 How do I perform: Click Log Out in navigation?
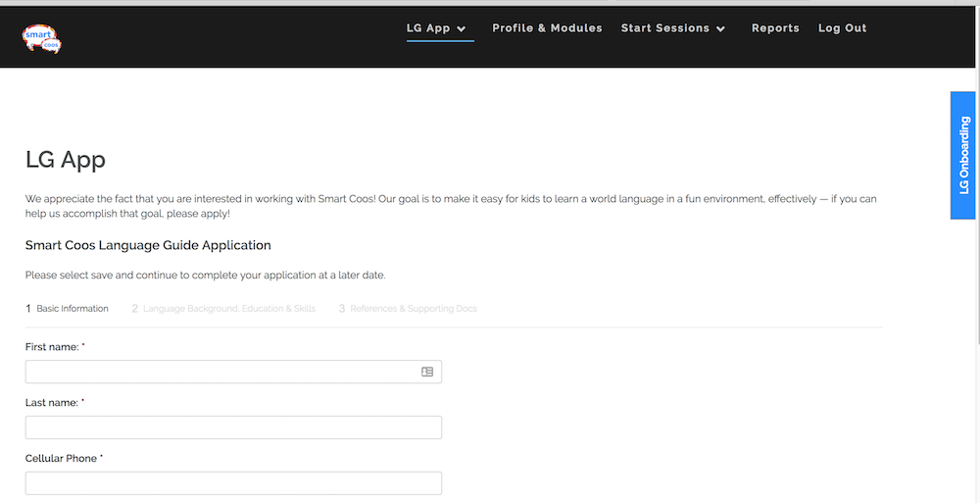click(x=843, y=28)
